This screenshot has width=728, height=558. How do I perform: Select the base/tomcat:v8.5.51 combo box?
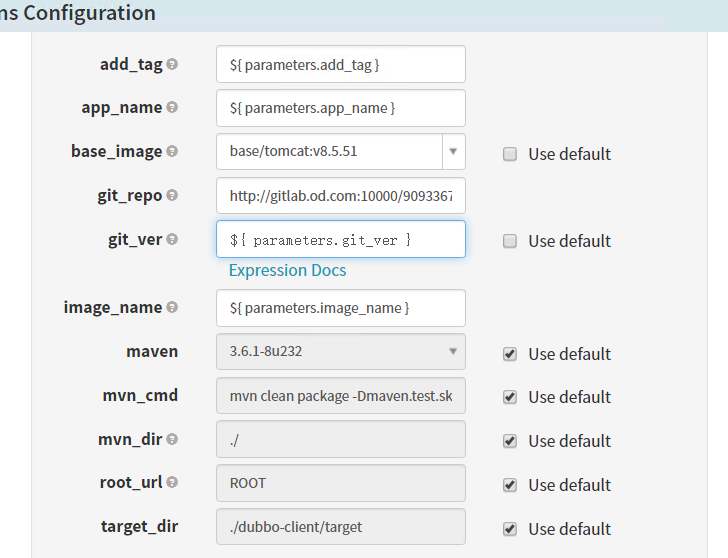pyautogui.click(x=328, y=152)
